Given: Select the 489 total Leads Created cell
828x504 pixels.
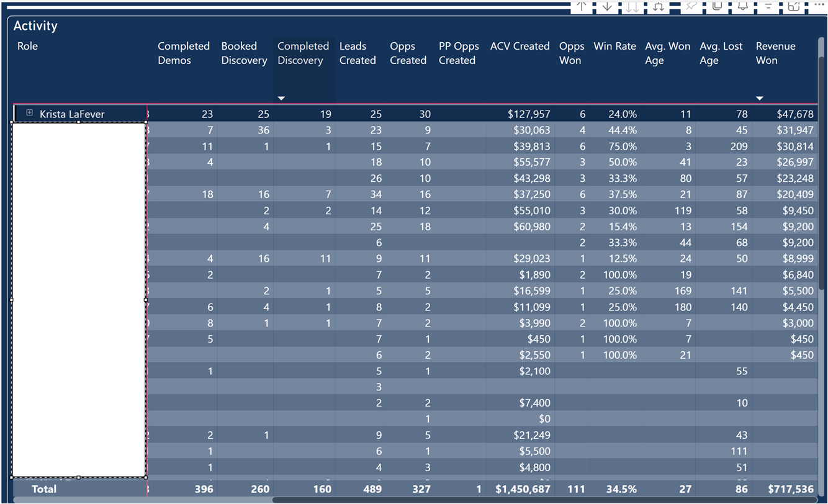Looking at the screenshot, I should (x=372, y=489).
